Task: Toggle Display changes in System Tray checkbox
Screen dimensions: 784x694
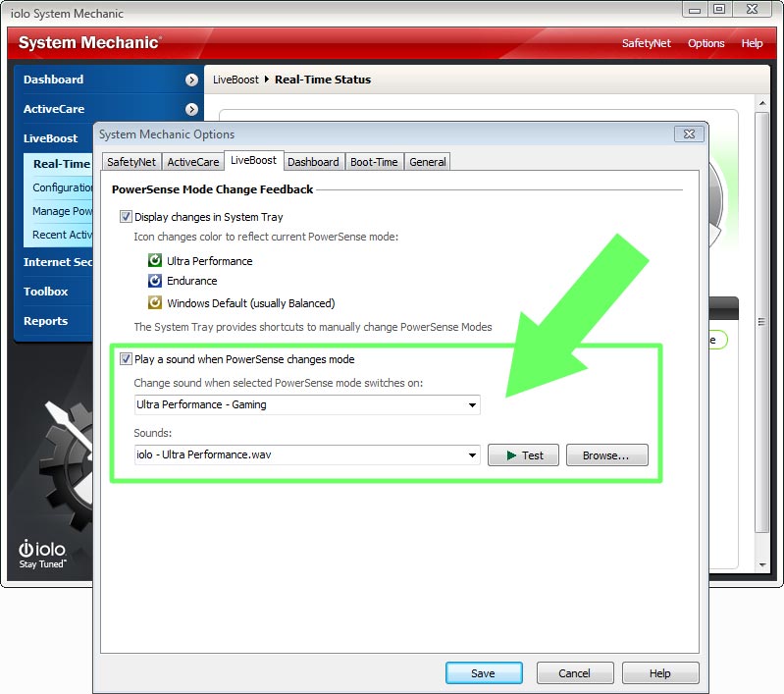Action: pyautogui.click(x=126, y=217)
